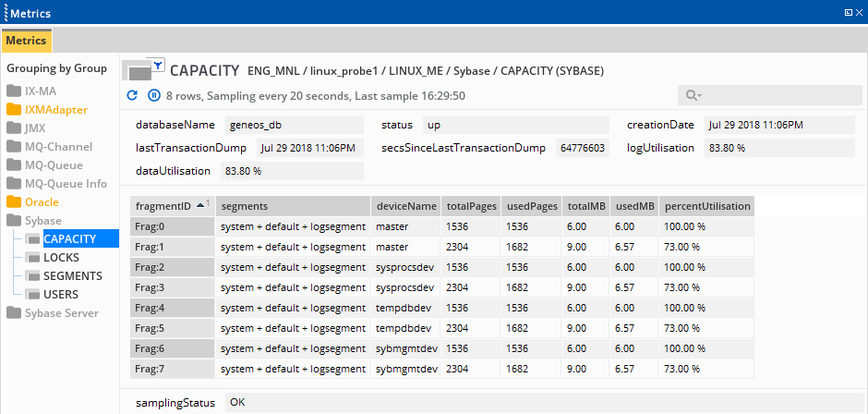Click the creationDate value field
The image size is (868, 414).
point(779,126)
